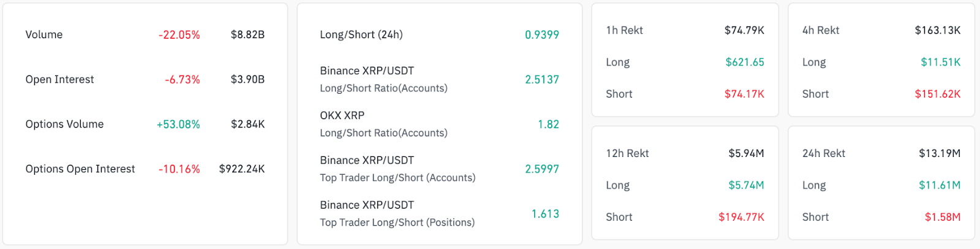Select the $3.90B Open Interest value

click(247, 80)
